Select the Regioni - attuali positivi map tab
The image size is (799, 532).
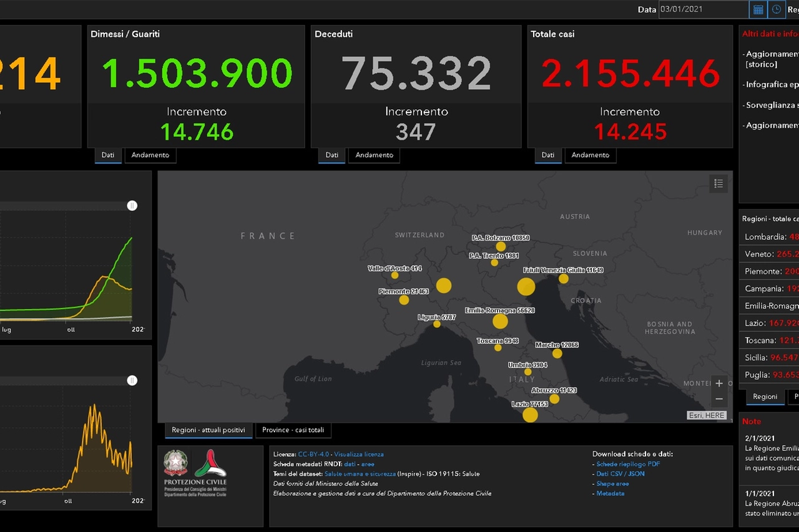[208, 430]
